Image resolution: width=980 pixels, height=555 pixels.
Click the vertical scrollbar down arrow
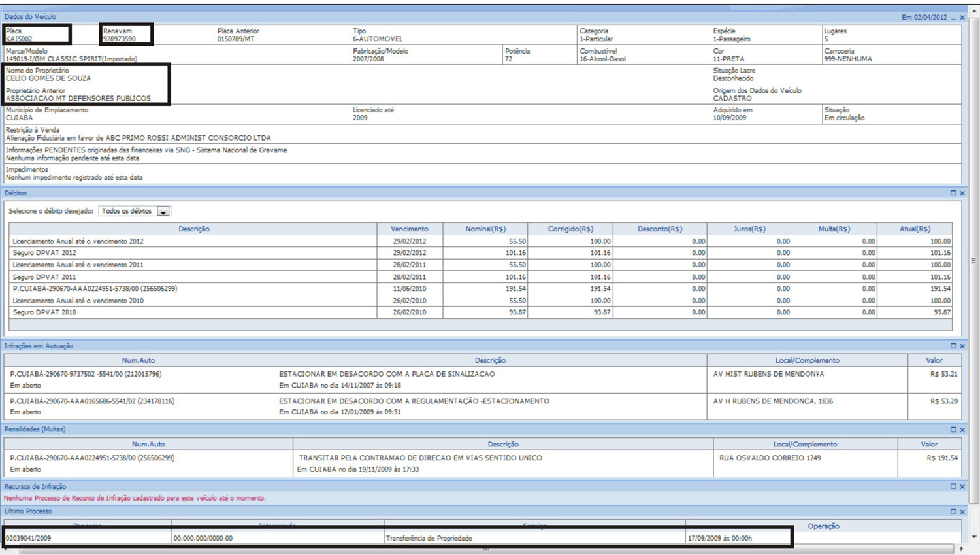pyautogui.click(x=974, y=537)
